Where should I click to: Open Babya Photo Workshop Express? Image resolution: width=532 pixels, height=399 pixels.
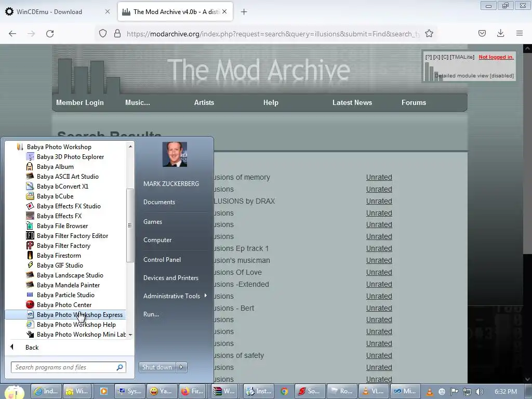coord(66,314)
